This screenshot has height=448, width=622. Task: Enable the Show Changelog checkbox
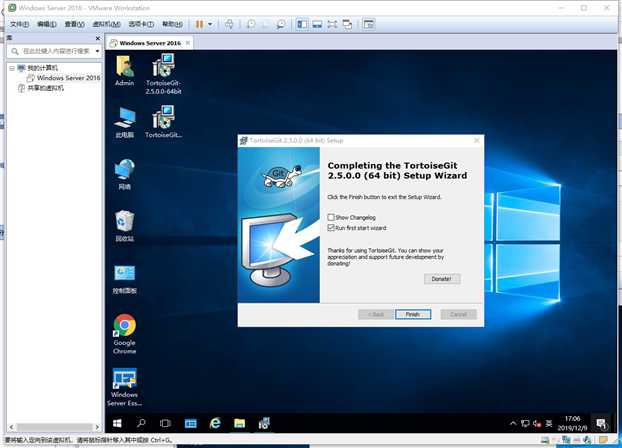[x=331, y=217]
